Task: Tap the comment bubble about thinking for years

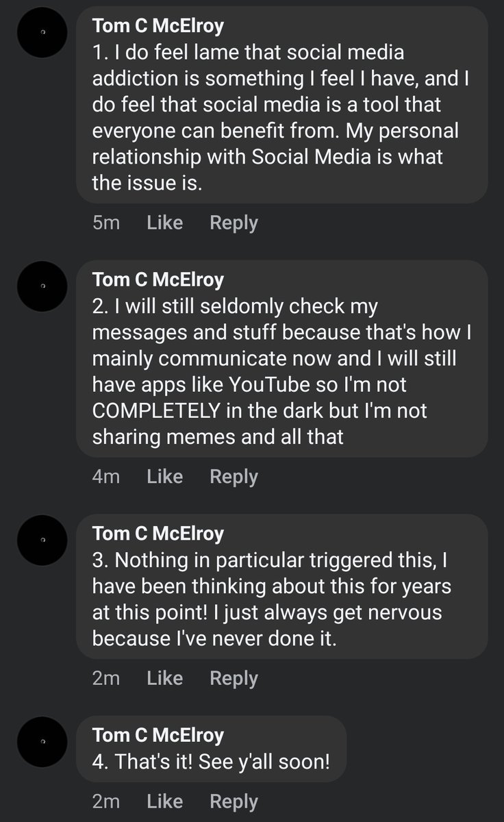Action: [x=282, y=586]
